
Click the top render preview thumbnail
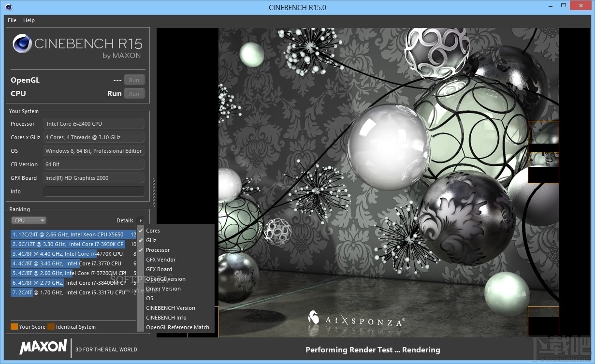[543, 136]
